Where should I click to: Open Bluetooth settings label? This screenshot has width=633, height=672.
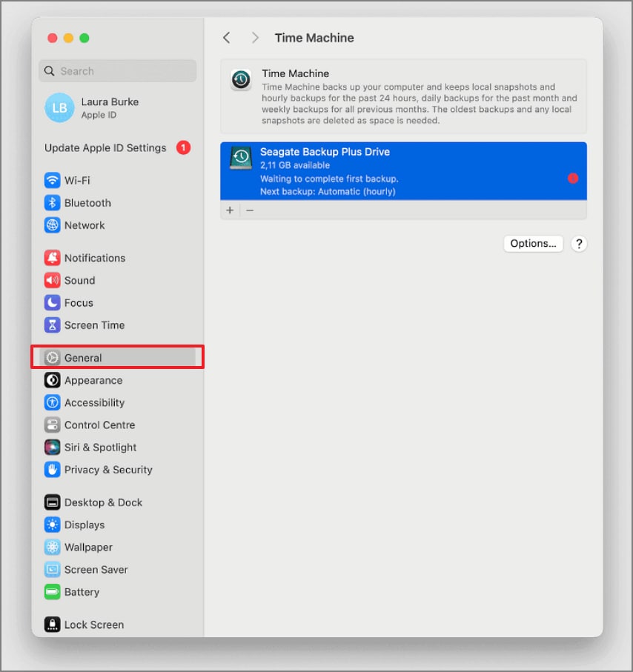tap(87, 203)
